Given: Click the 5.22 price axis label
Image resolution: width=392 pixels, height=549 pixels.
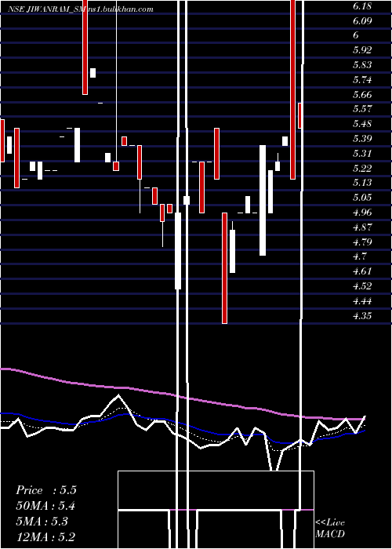Looking at the screenshot, I should (362, 169).
